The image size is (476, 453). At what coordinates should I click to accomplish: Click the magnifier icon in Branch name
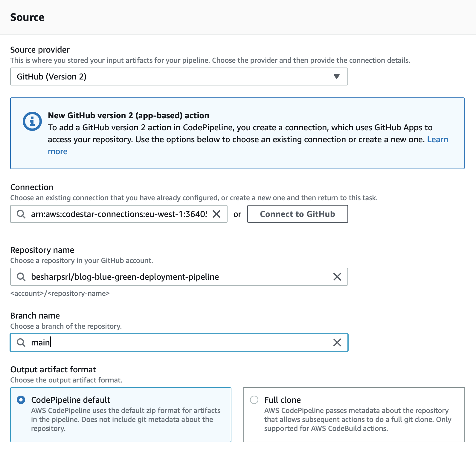pos(21,342)
